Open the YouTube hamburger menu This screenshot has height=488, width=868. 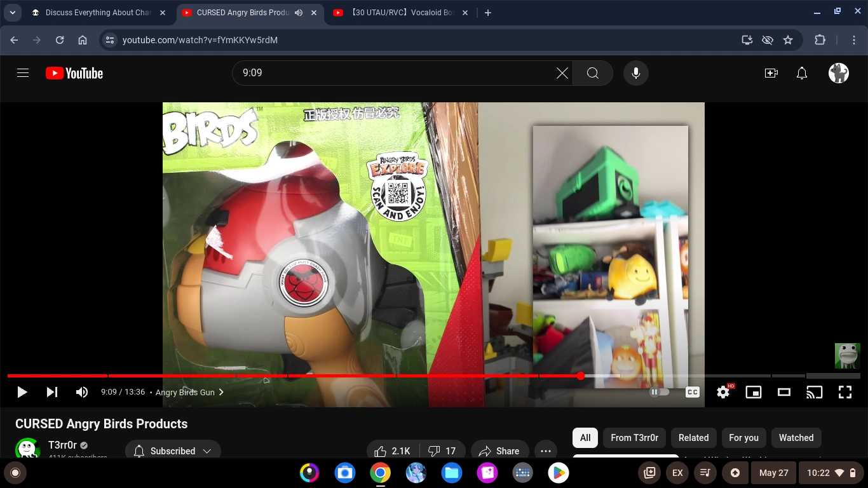point(22,73)
